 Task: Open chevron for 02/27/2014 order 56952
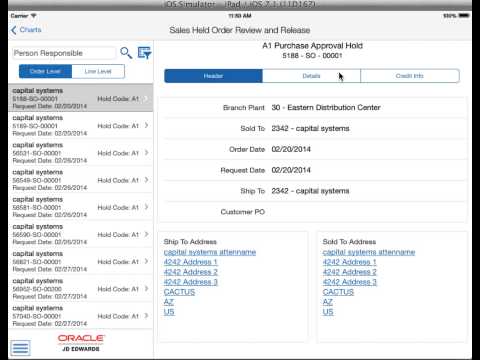pos(147,289)
